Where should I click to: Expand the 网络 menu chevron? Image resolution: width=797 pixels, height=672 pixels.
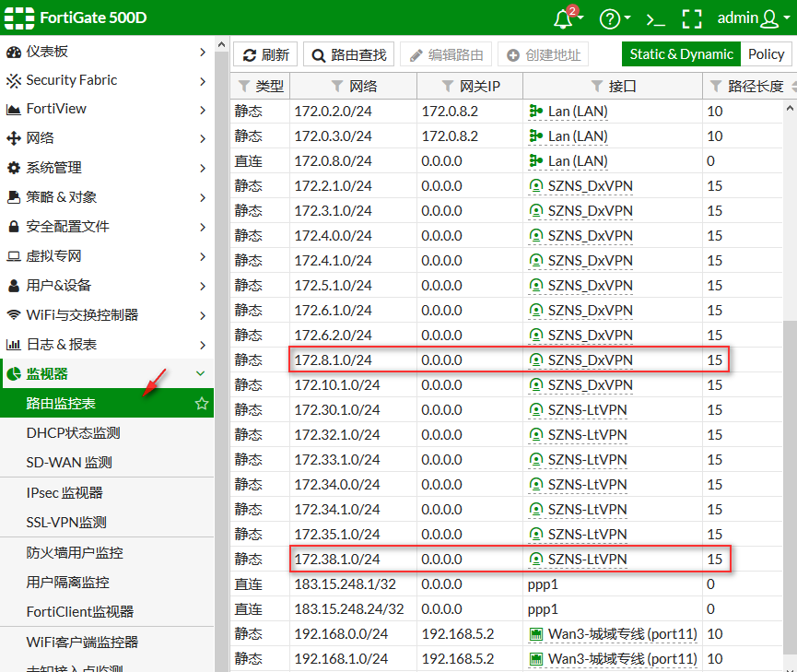203,139
